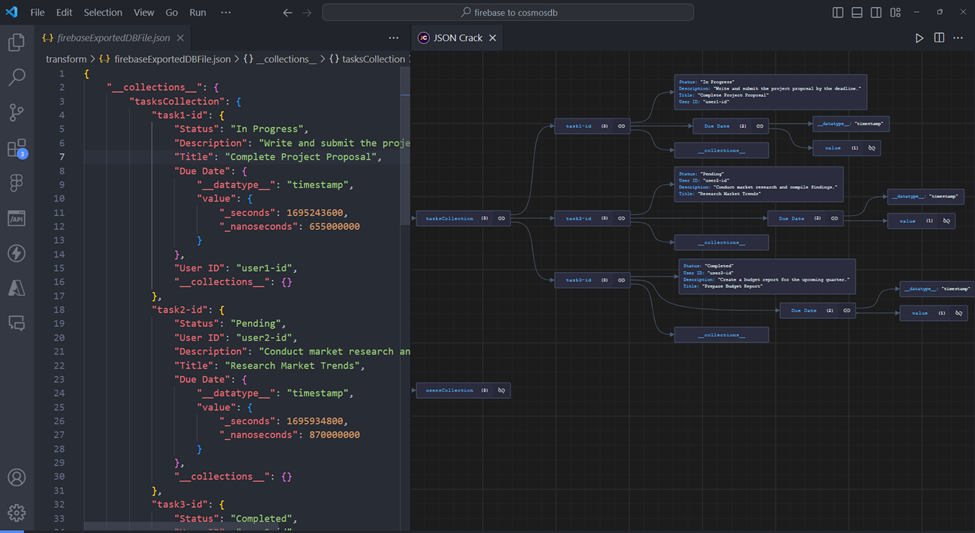
Task: Open the Extensions view with badge
Action: (x=17, y=148)
